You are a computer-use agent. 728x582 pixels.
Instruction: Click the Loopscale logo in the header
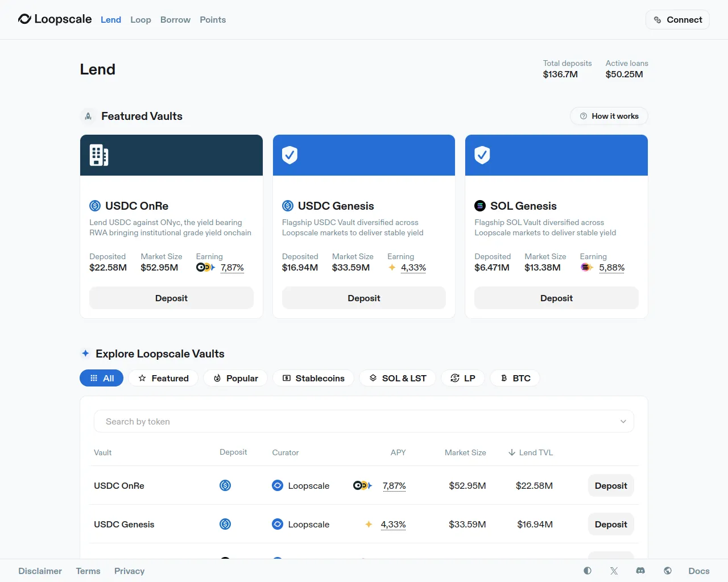(55, 19)
